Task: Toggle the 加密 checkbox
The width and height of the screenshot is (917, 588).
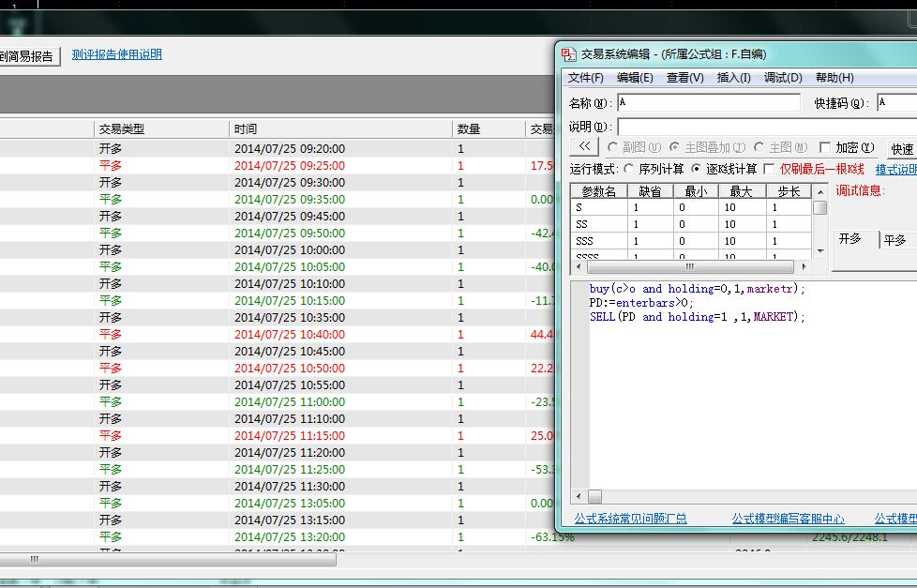Action: coord(824,147)
